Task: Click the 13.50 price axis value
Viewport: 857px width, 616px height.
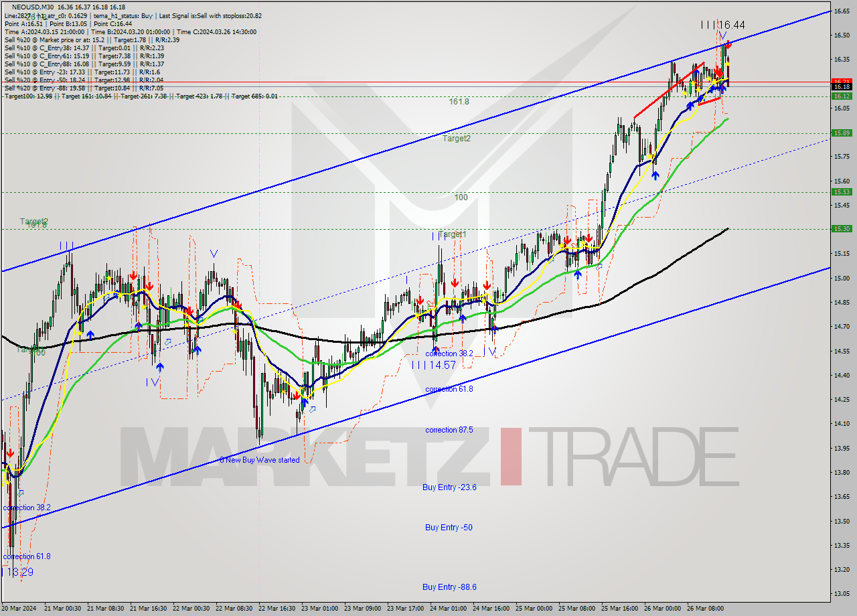Action: click(842, 521)
